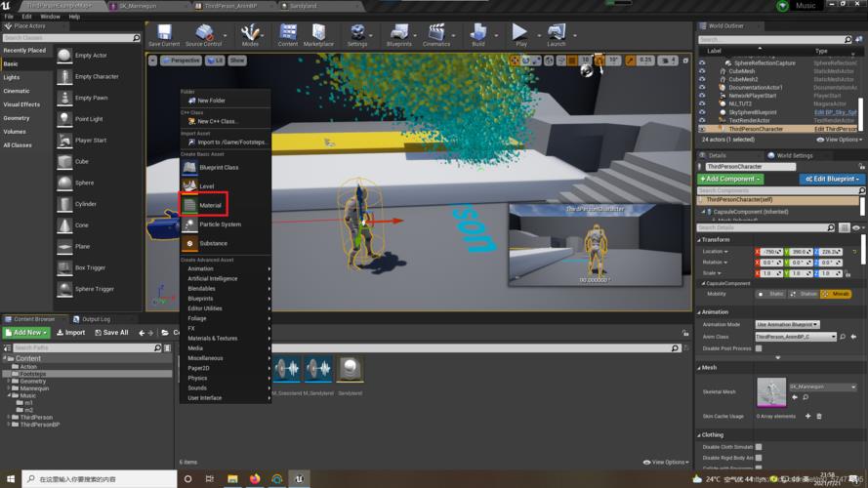Toggle visibility of TextRenderActor in outliner
Screen dimensions: 868x488
pos(701,121)
